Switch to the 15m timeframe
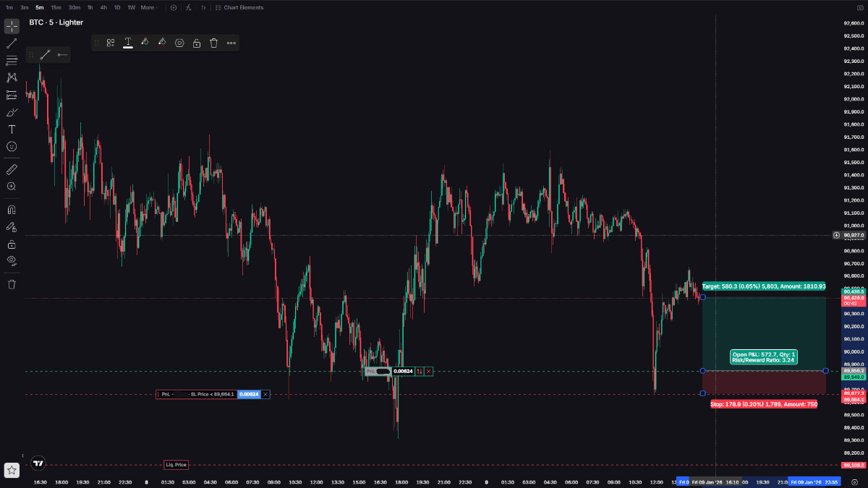 pyautogui.click(x=56, y=7)
